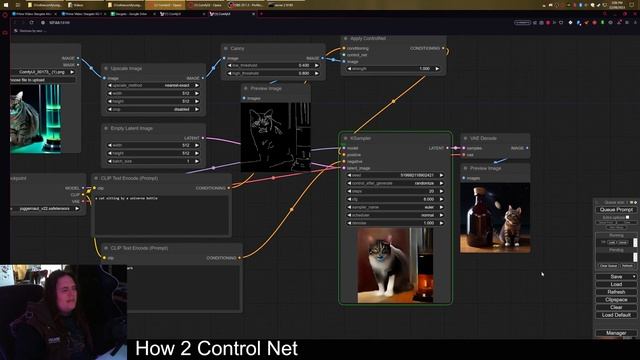Open the Windows Start menu icon
Viewport: 640px width, 360px height.
coord(6,5)
